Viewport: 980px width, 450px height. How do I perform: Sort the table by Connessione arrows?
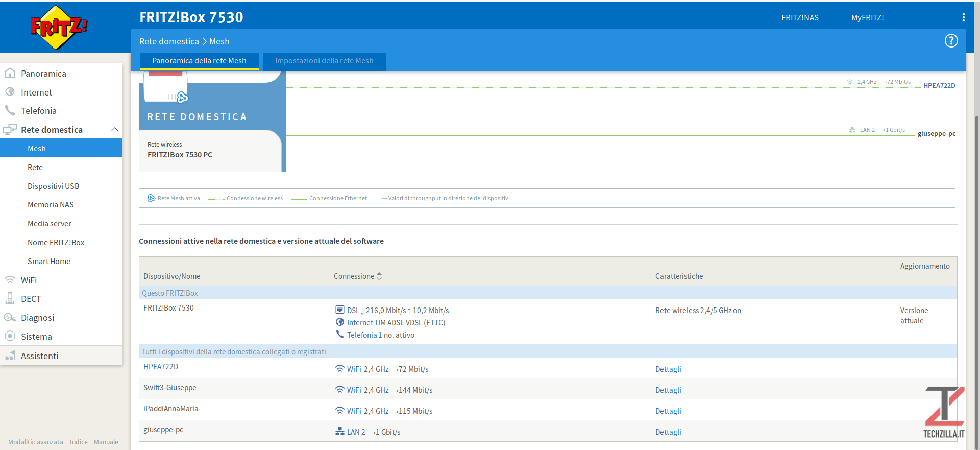coord(379,276)
